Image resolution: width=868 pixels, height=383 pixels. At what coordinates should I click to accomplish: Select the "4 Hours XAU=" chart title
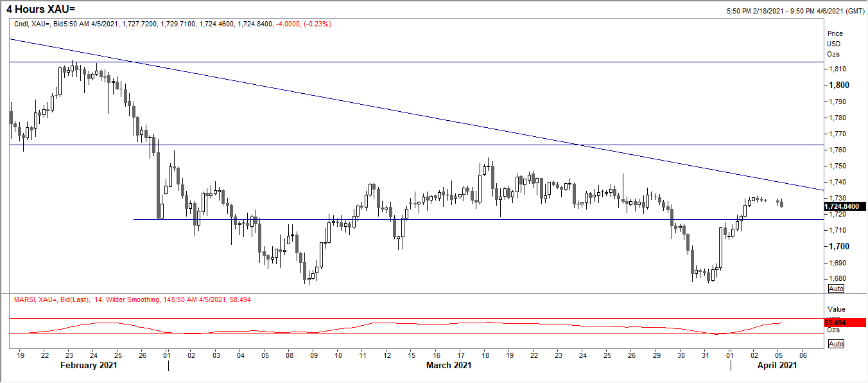(x=41, y=8)
